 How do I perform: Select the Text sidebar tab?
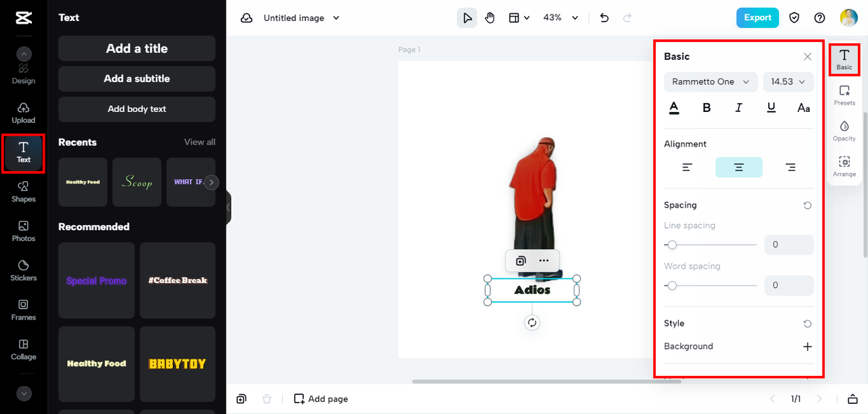click(24, 152)
